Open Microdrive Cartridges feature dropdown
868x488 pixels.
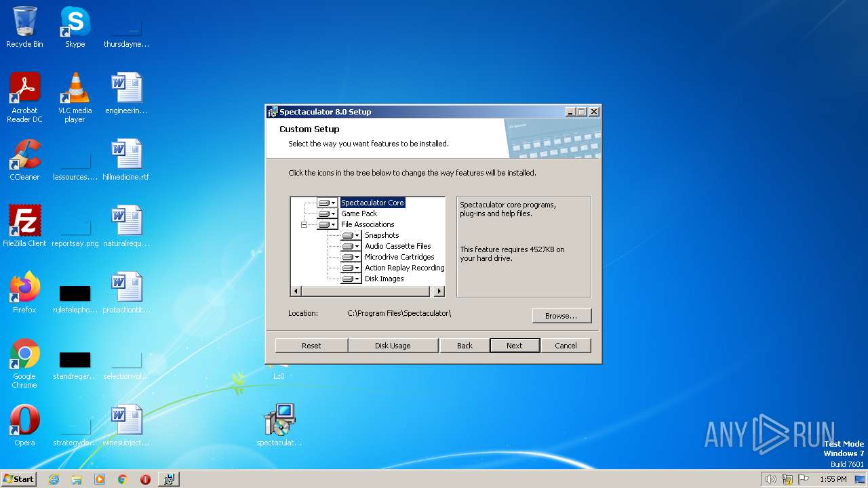pyautogui.click(x=351, y=257)
